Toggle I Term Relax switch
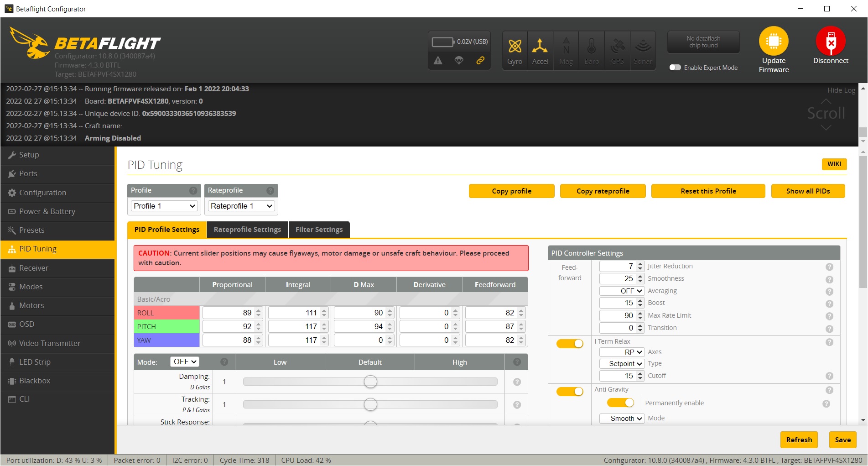 [x=570, y=344]
